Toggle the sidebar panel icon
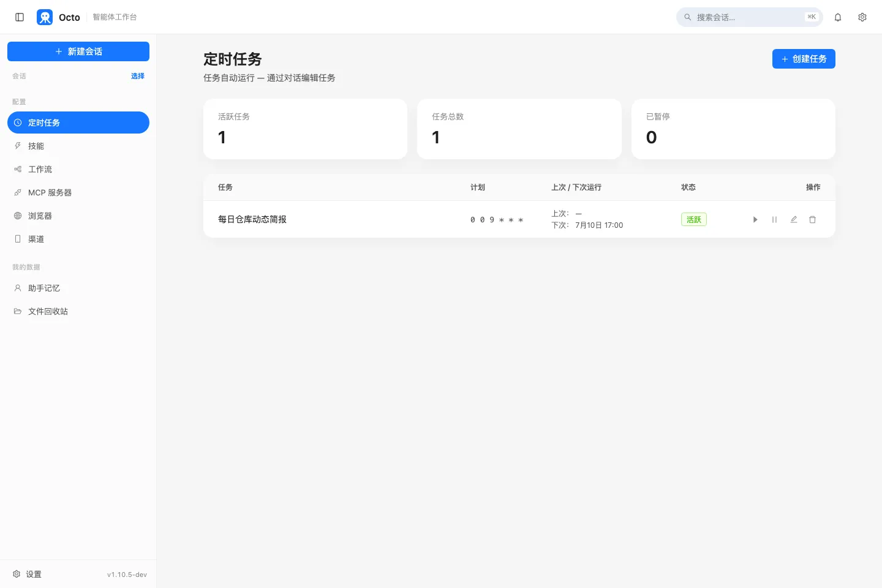Image resolution: width=882 pixels, height=588 pixels. 20,17
